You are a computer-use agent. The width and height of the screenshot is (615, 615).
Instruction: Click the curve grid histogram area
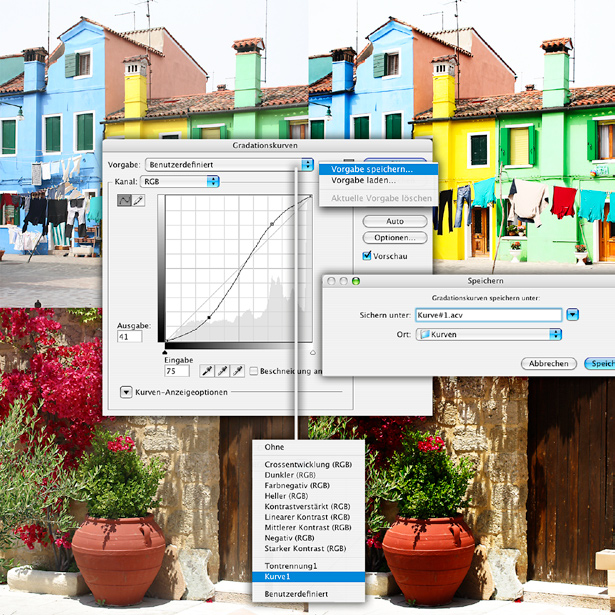pyautogui.click(x=239, y=269)
